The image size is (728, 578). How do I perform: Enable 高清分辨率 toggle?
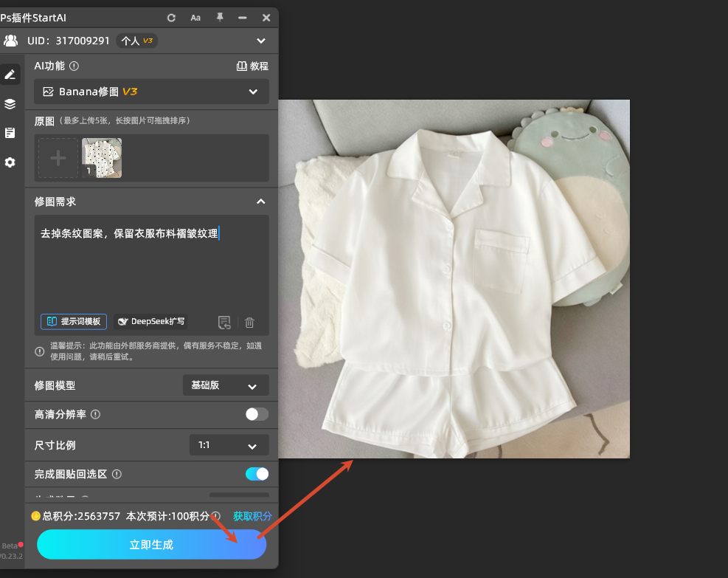coord(257,415)
